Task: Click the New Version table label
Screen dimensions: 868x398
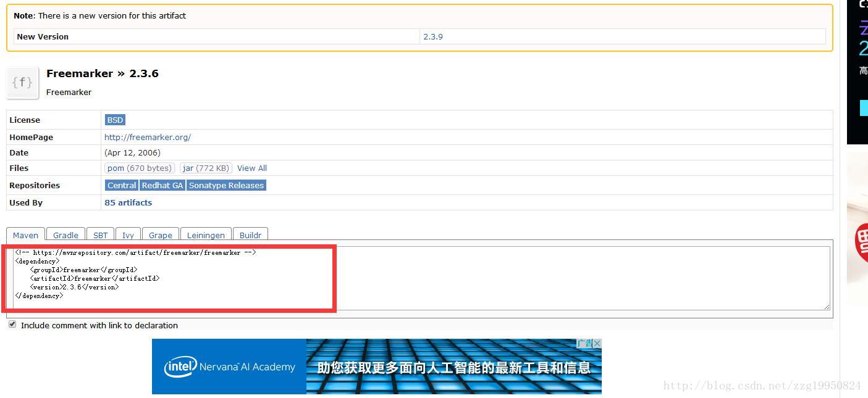Action: 43,36
